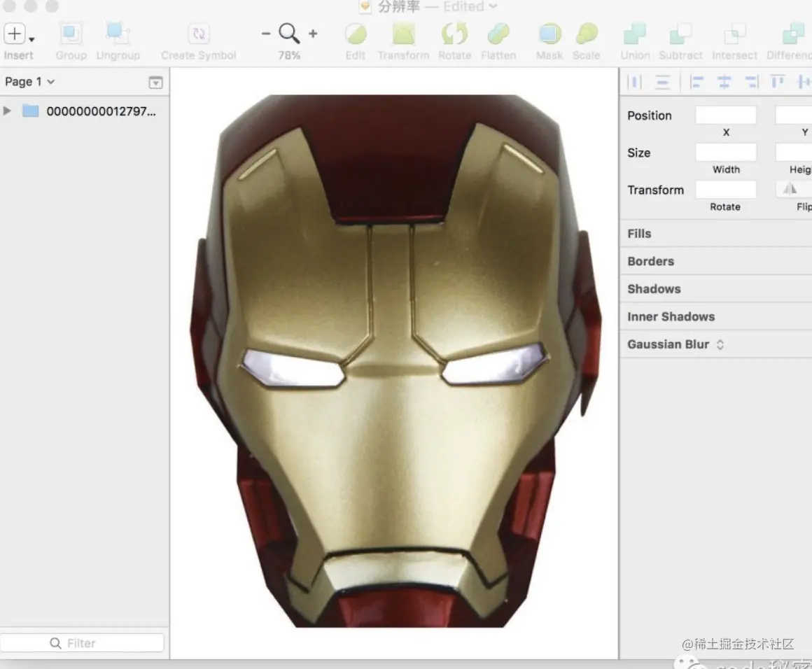Expand the 00000000012797 folder layer
This screenshot has height=669, width=812.
pos(8,111)
